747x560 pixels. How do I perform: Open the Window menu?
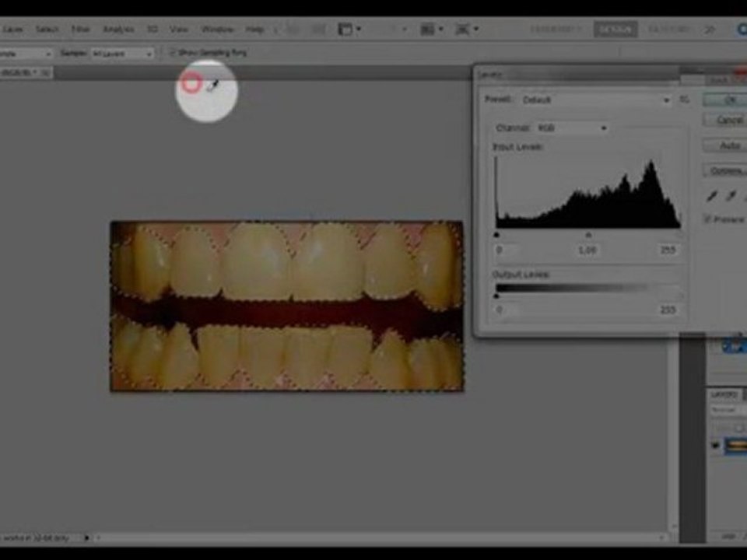click(x=217, y=30)
